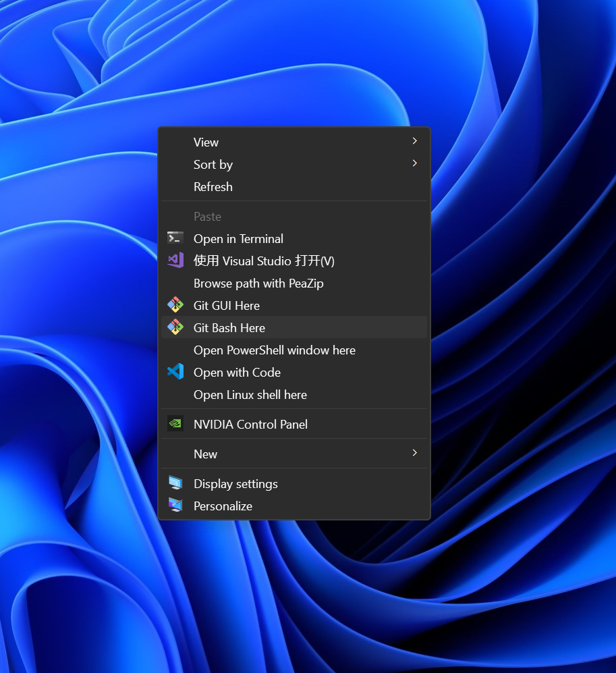Click the Git GUI Here icon

175,305
